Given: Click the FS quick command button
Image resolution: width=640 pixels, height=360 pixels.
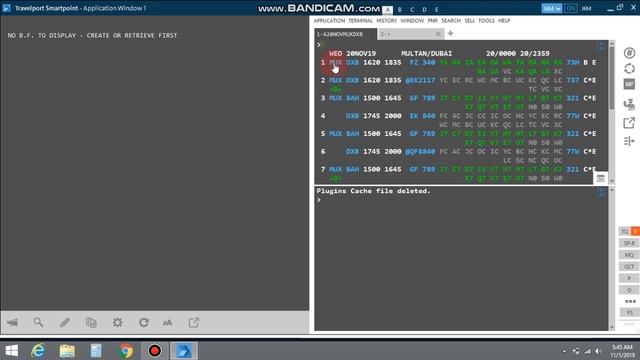Looking at the screenshot, I should pos(629,313).
